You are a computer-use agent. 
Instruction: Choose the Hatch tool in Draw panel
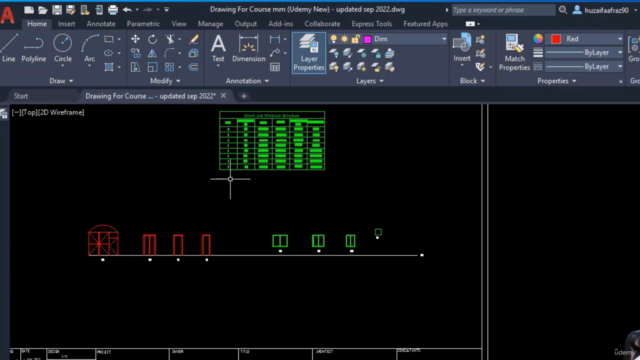tap(109, 67)
